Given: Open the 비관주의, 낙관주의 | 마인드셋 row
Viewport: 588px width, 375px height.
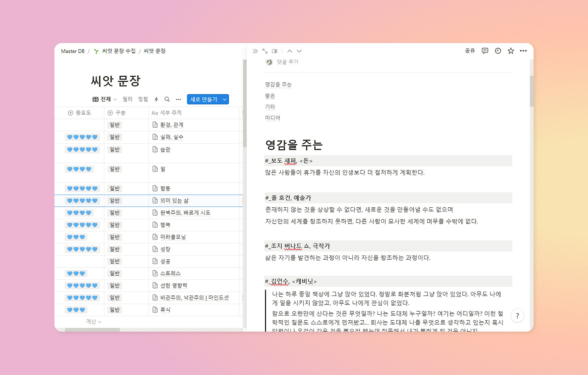Looking at the screenshot, I should (195, 298).
